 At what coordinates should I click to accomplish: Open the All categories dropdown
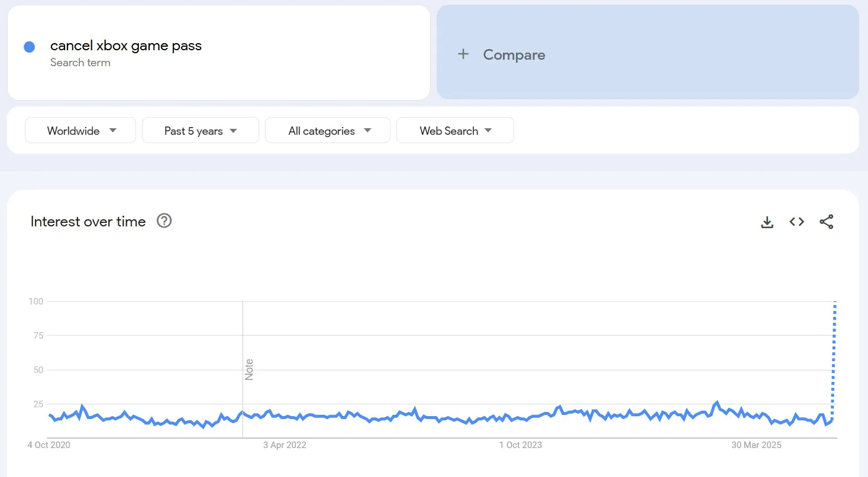pyautogui.click(x=328, y=131)
